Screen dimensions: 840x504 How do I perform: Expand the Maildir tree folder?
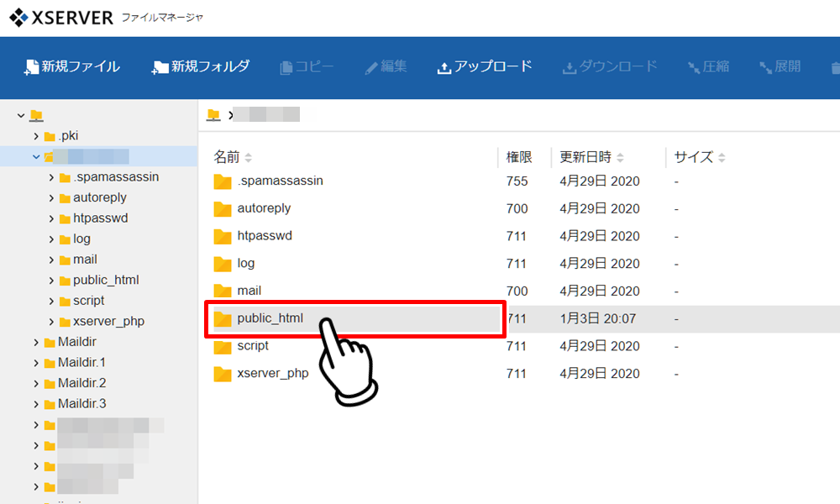[36, 342]
